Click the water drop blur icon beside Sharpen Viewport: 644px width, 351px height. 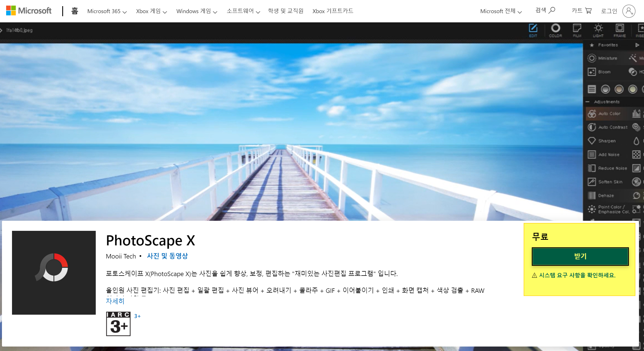(x=636, y=141)
